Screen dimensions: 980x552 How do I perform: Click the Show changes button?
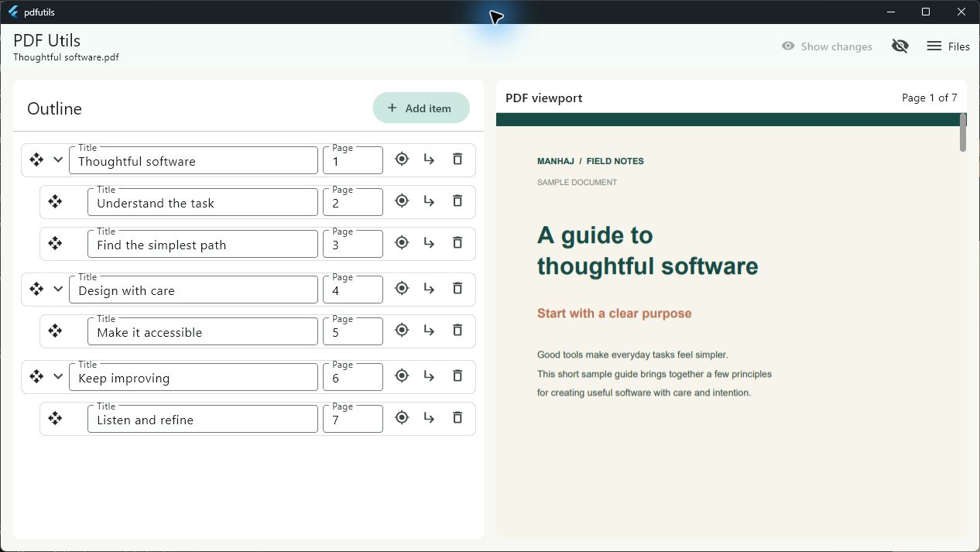[x=827, y=46]
